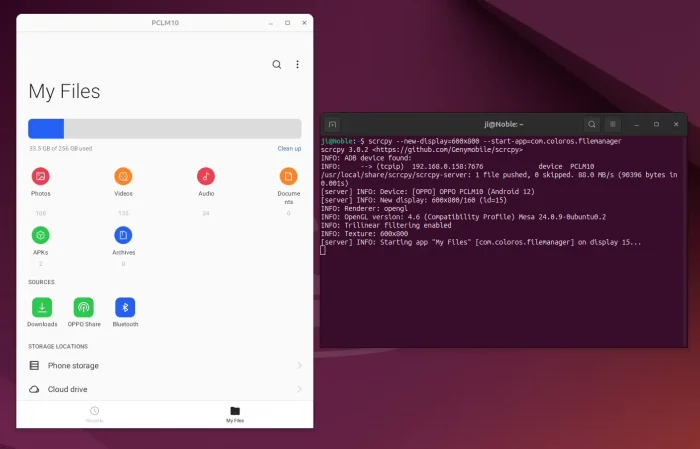Click the 'INFO: Renderer: opengl' line
The image size is (700, 449).
click(364, 208)
